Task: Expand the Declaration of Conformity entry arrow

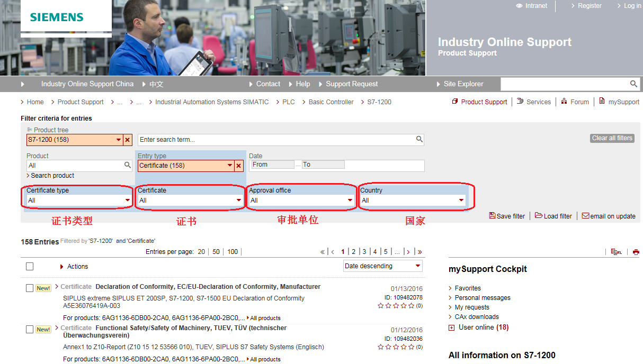Action: [x=57, y=286]
